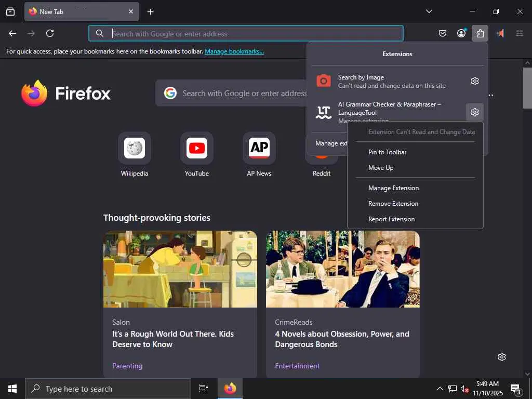This screenshot has width=532, height=399.
Task: Focus the address bar search field
Action: click(246, 34)
